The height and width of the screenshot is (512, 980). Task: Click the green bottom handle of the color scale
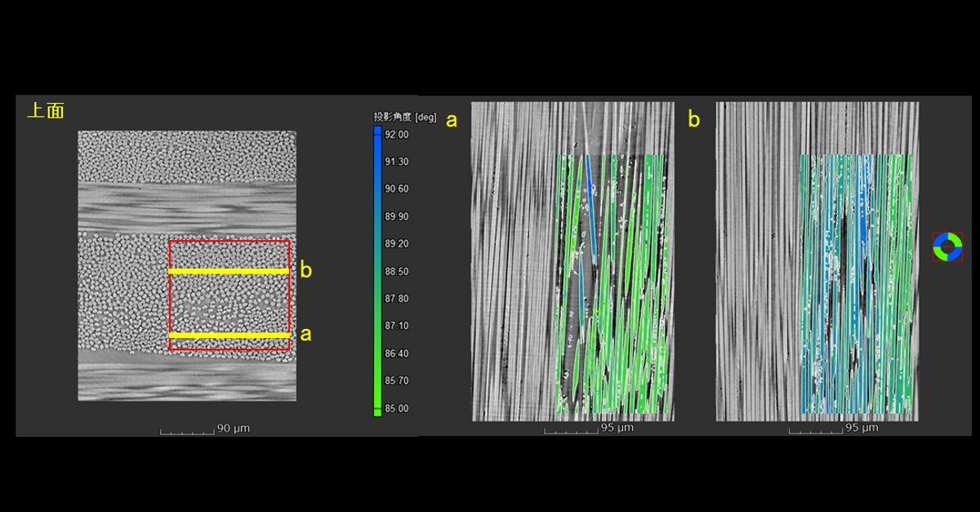click(377, 412)
